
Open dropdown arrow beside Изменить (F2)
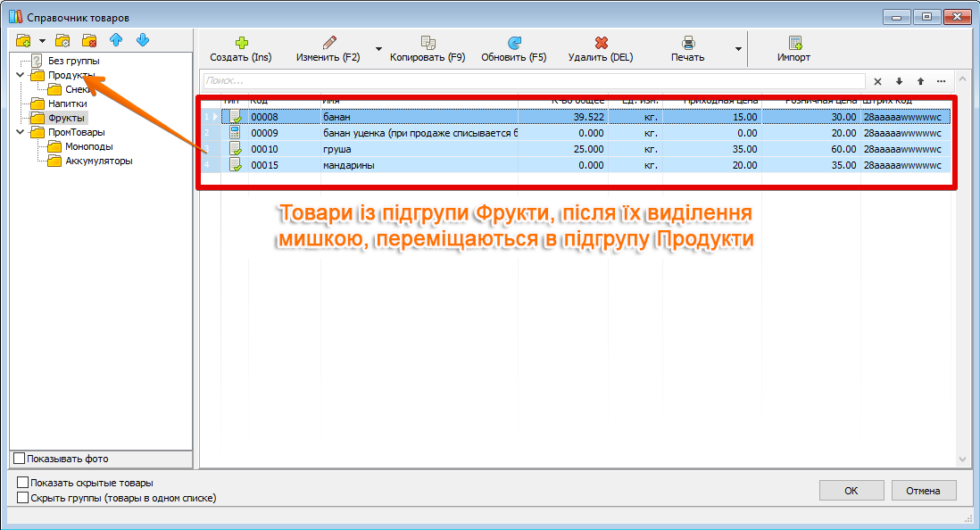pos(378,49)
